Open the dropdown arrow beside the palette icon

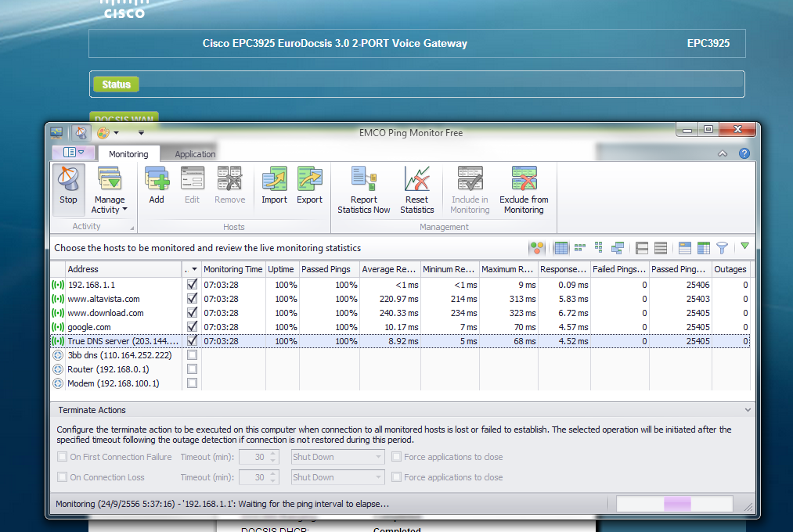tap(117, 133)
